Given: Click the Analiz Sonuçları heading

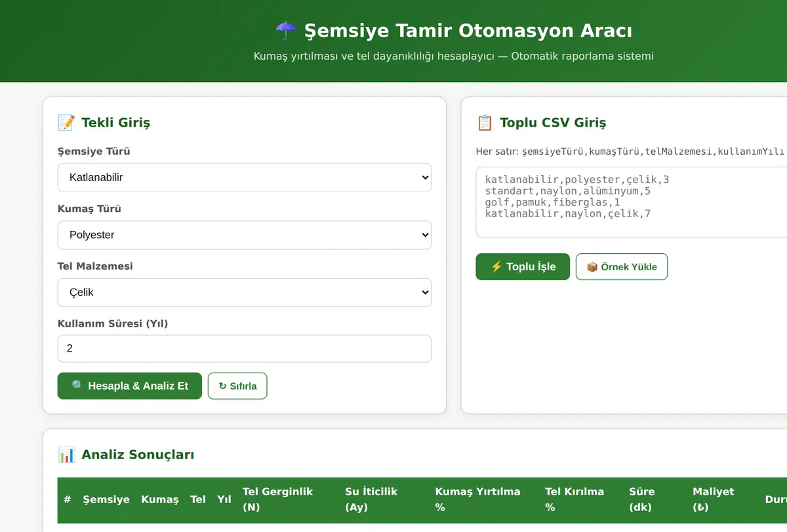Looking at the screenshot, I should (x=138, y=455).
